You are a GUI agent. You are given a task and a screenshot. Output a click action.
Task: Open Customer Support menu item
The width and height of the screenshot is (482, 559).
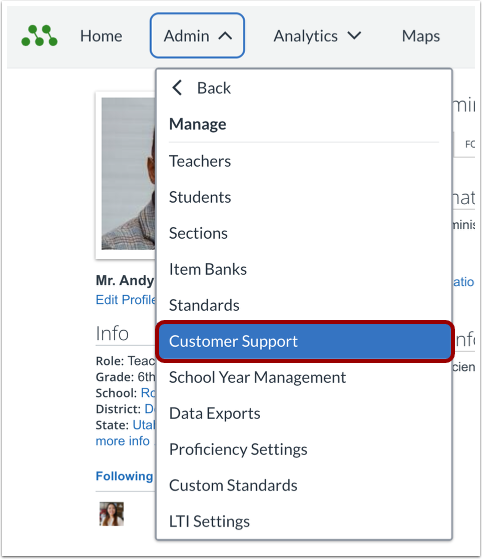point(305,341)
